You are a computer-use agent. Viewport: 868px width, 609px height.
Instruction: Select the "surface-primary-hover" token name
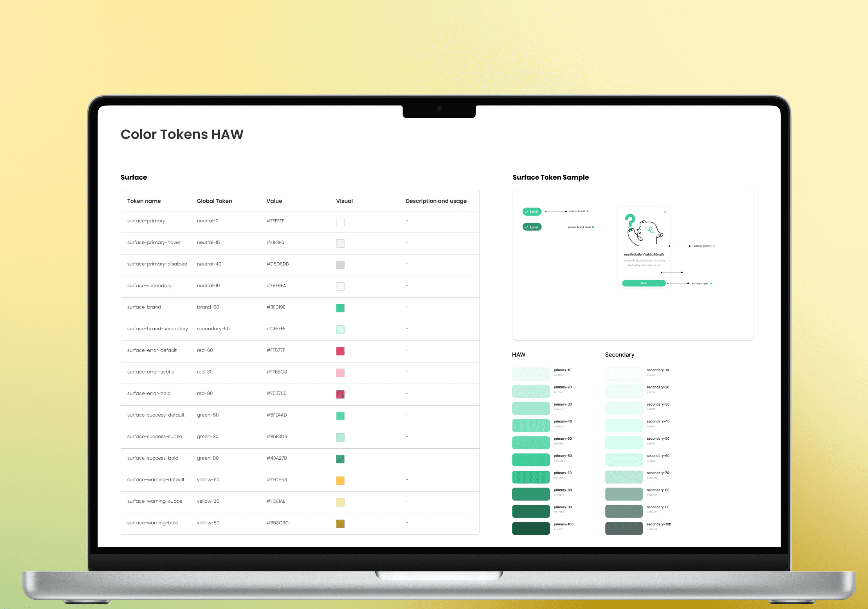154,242
